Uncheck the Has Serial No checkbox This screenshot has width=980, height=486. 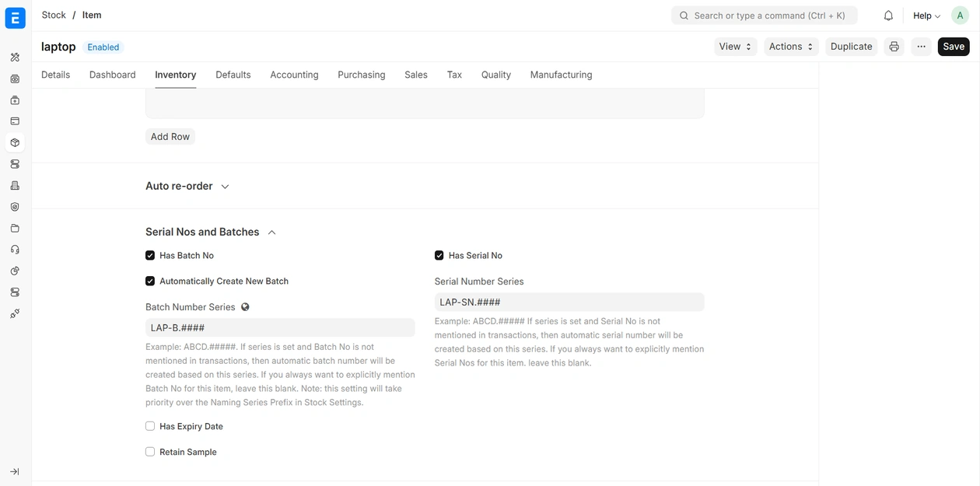[439, 255]
